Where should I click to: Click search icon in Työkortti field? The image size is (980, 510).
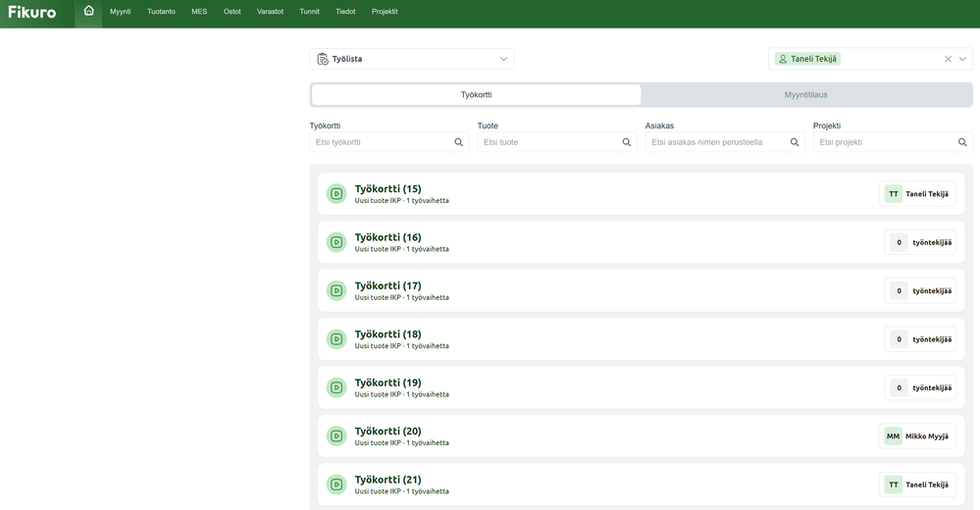tap(458, 142)
